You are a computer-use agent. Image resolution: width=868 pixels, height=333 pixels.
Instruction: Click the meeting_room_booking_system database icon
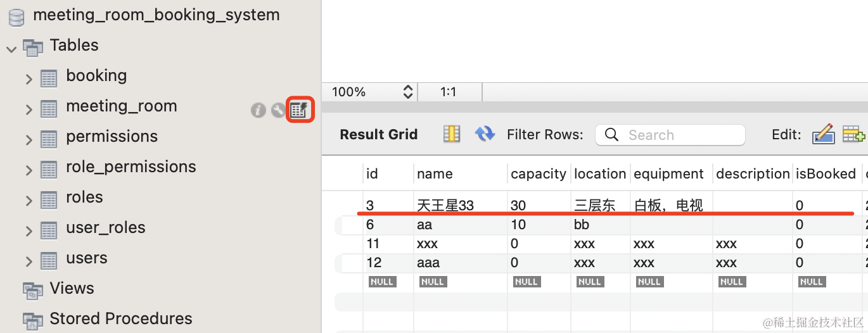(17, 15)
